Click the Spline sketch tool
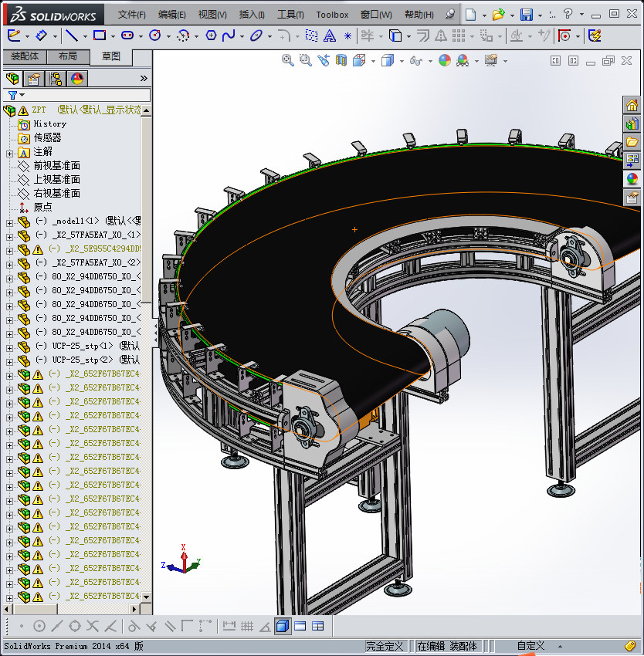644x656 pixels. coord(229,36)
